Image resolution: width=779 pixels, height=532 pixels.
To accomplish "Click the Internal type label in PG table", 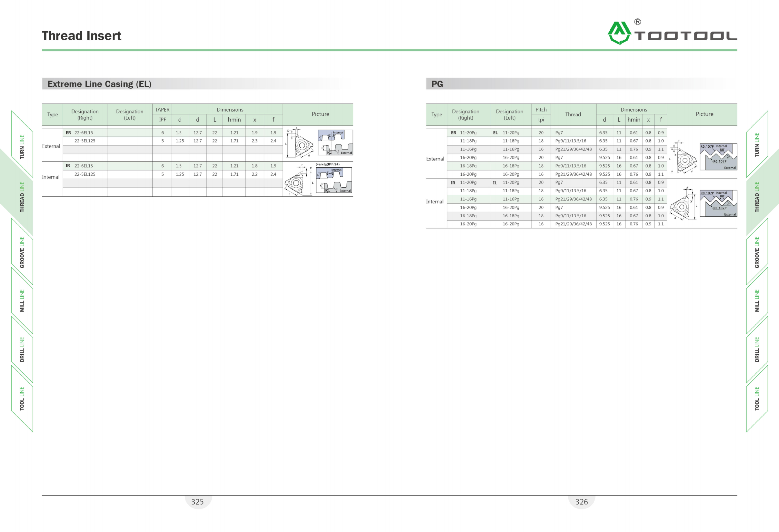I will (435, 201).
